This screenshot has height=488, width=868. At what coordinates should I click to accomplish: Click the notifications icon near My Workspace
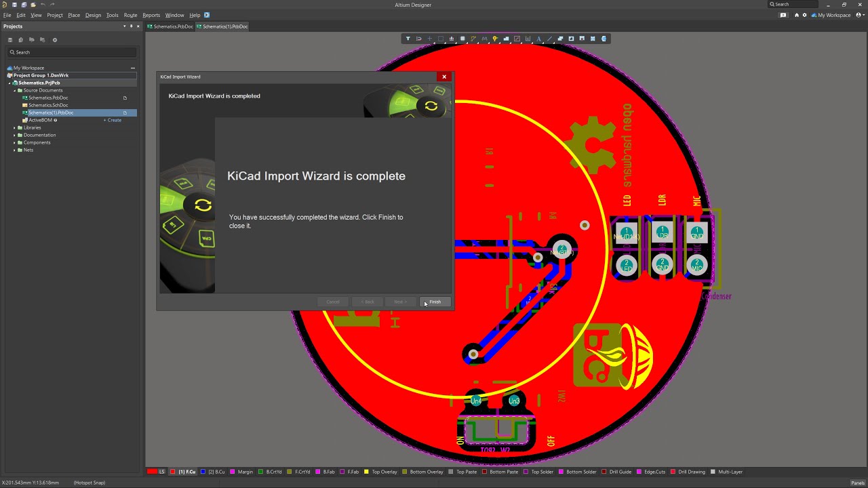click(x=783, y=15)
